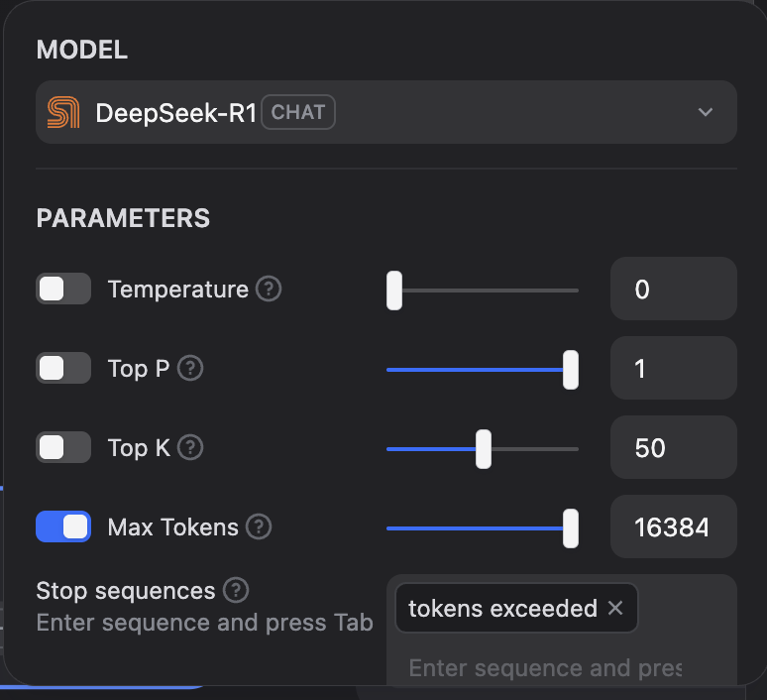This screenshot has height=700, width=767.
Task: Enable the Top K toggle
Action: (x=63, y=447)
